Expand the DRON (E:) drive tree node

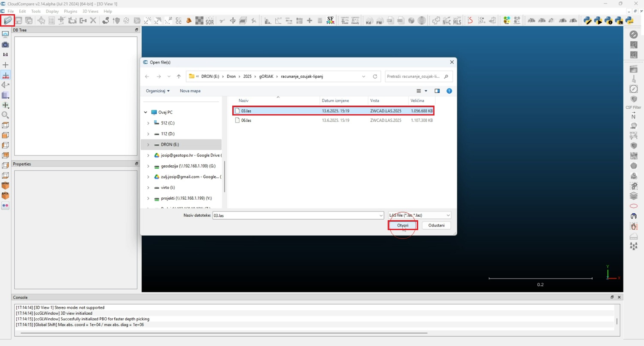(148, 145)
